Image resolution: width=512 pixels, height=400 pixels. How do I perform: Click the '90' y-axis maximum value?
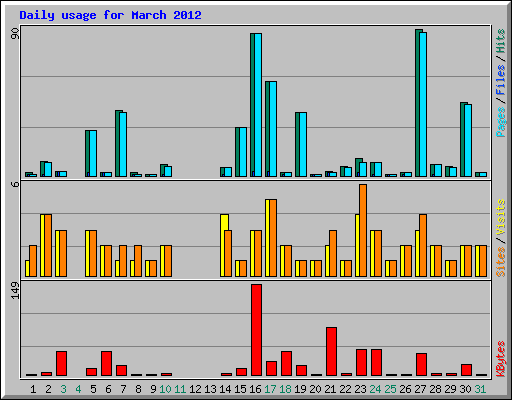[x=15, y=33]
